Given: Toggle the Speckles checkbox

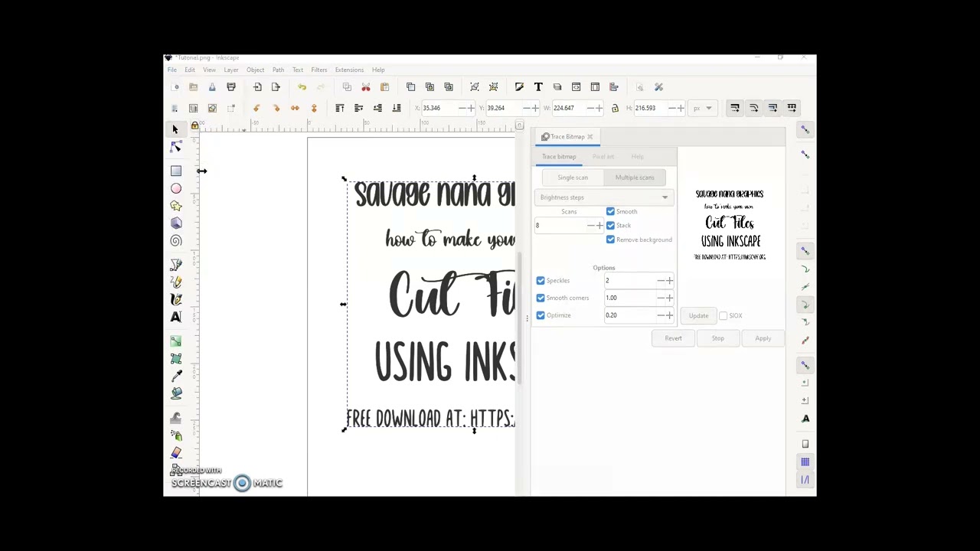Looking at the screenshot, I should (x=541, y=280).
